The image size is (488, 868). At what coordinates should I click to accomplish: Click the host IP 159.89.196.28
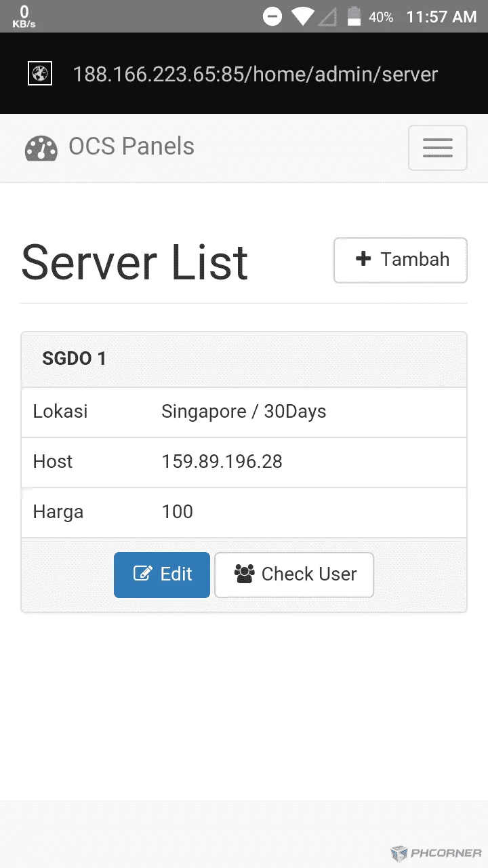pyautogui.click(x=222, y=462)
